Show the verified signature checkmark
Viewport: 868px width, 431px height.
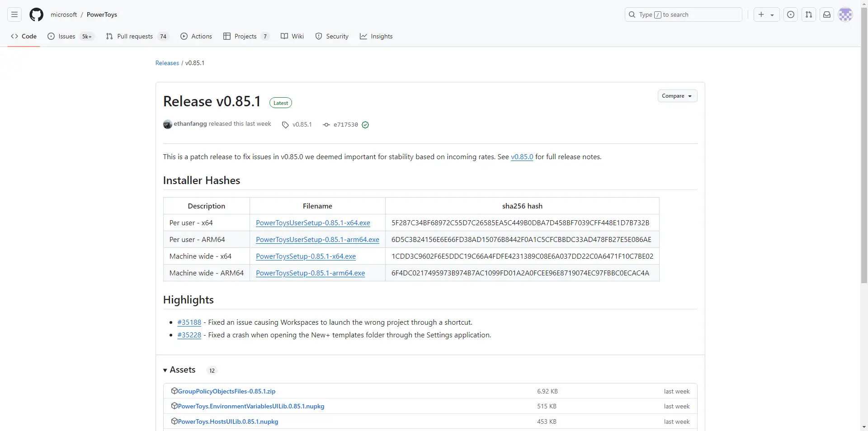click(x=365, y=125)
